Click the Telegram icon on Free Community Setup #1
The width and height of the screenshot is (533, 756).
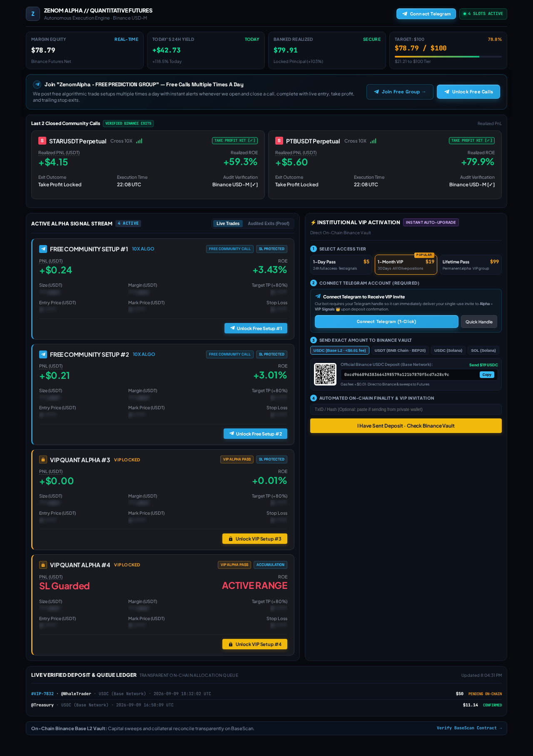coord(43,249)
